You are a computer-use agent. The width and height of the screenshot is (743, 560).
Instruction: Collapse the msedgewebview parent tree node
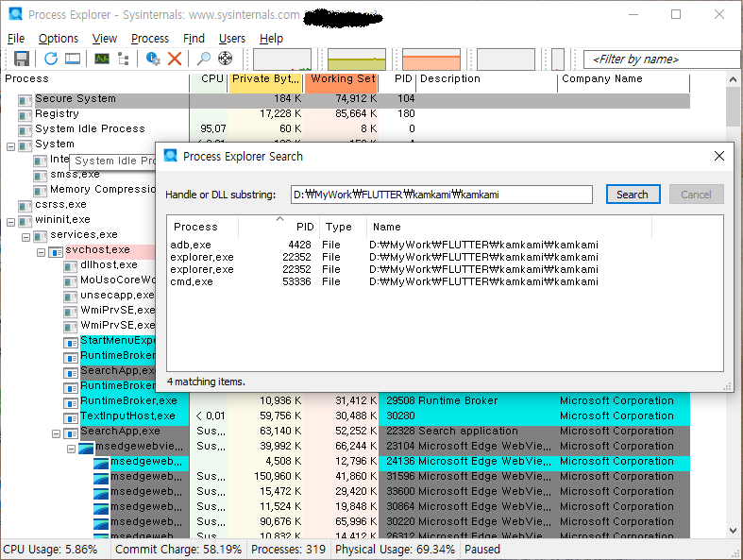(x=71, y=450)
